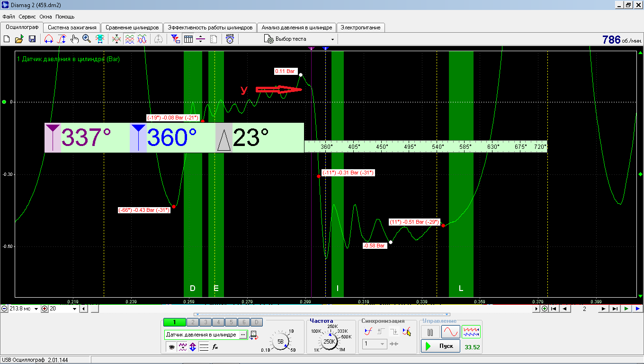
Task: Enable channel 3 button
Action: pos(205,322)
